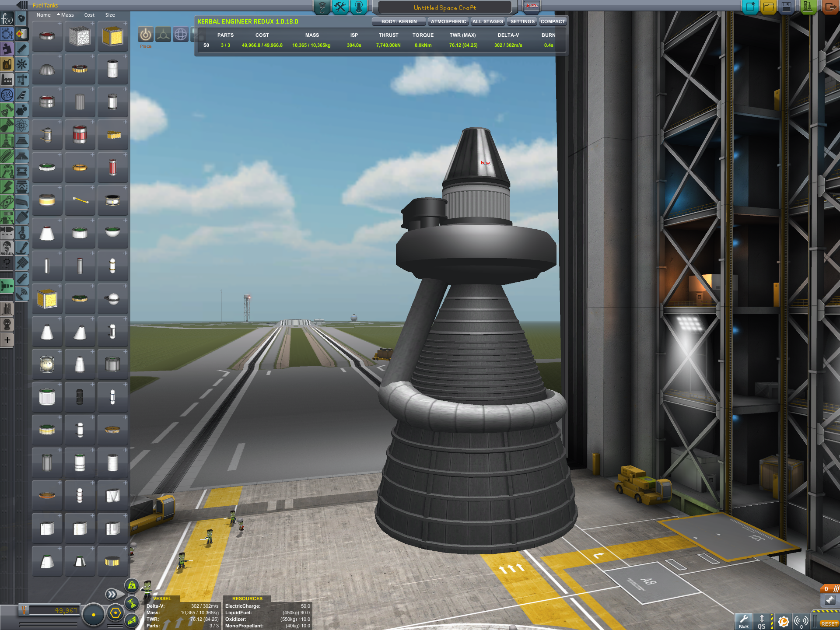Open the Load craft folder icon
Image resolution: width=840 pixels, height=630 pixels.
(x=769, y=7)
